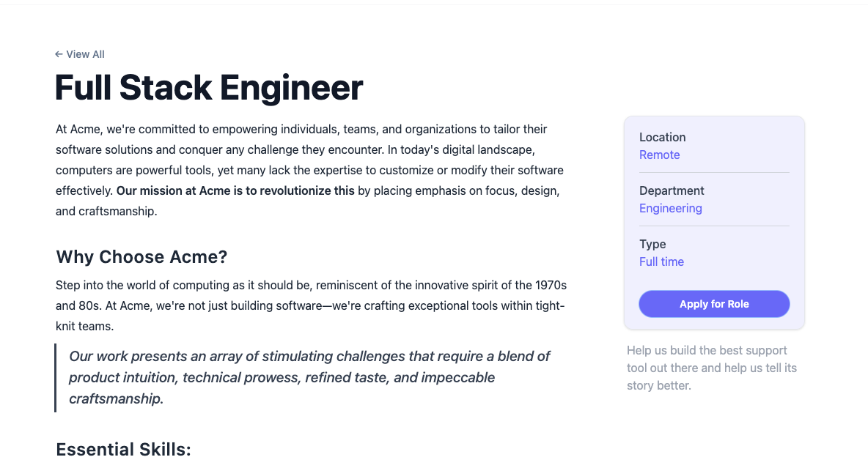
Task: Click the Full Stack Engineer page title
Action: 209,87
